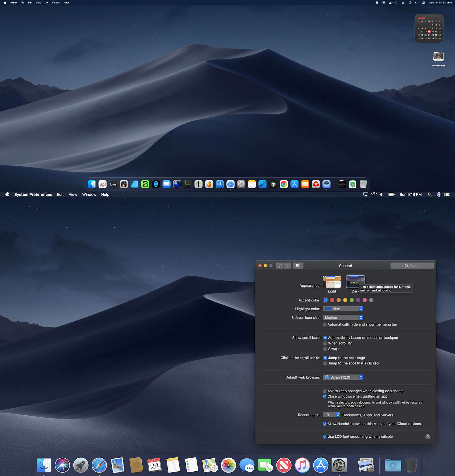Launch Maps from the dock
The image size is (455, 476).
210,465
